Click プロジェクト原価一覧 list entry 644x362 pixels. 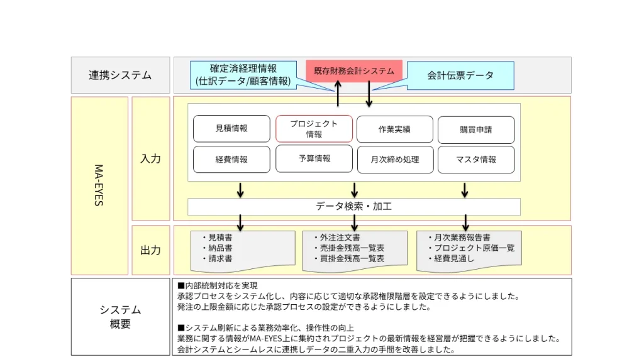474,248
